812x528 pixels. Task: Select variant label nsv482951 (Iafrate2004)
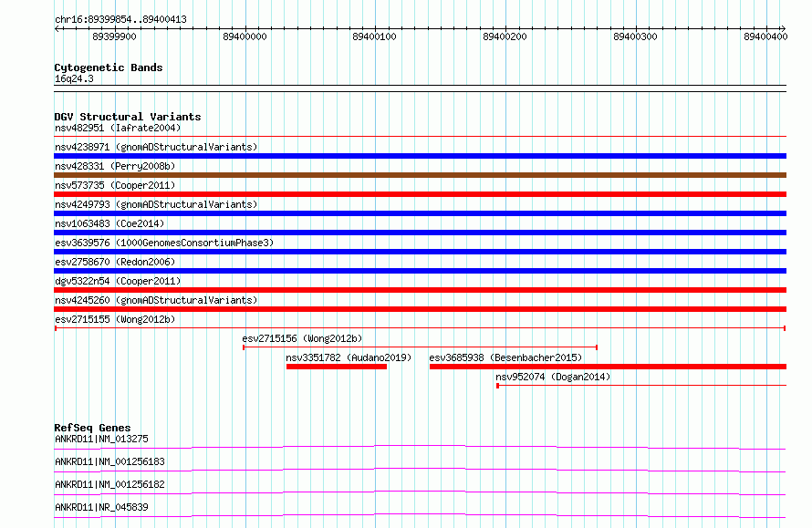pos(118,128)
